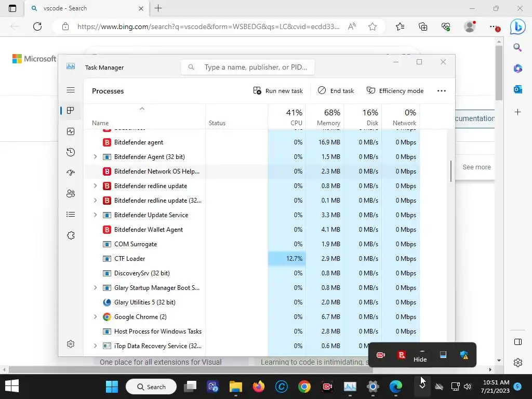Click Task Manager vertical scrollbar thumb

coord(451,171)
